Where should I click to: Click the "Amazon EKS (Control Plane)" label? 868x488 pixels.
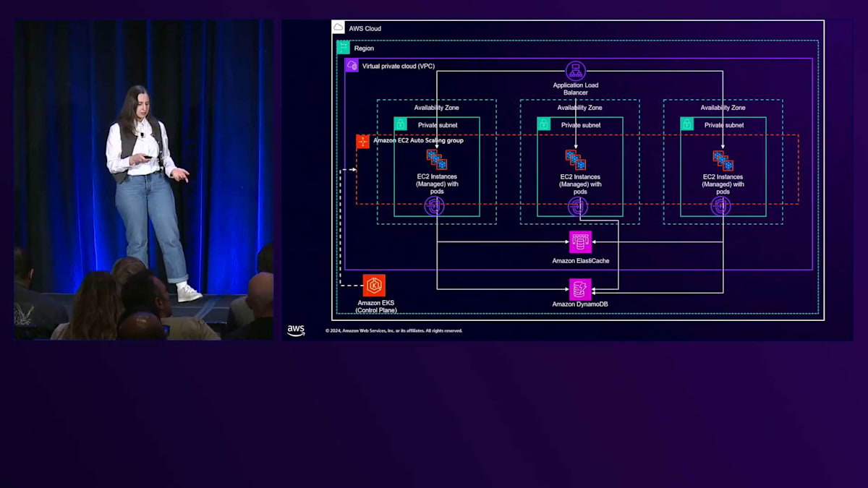376,307
